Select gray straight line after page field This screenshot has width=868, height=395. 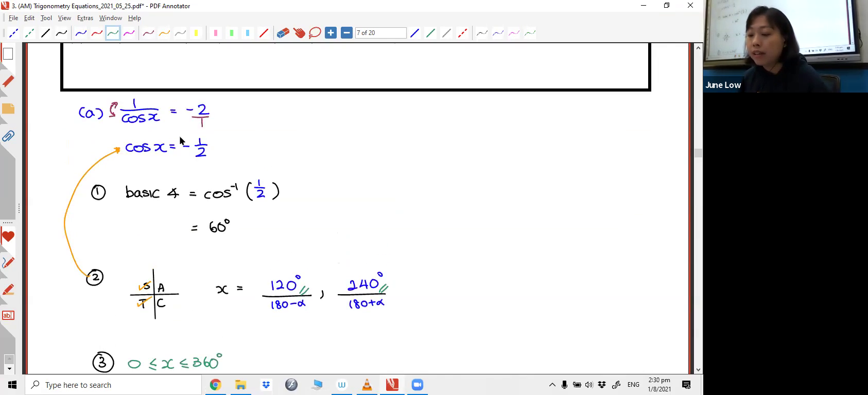446,33
